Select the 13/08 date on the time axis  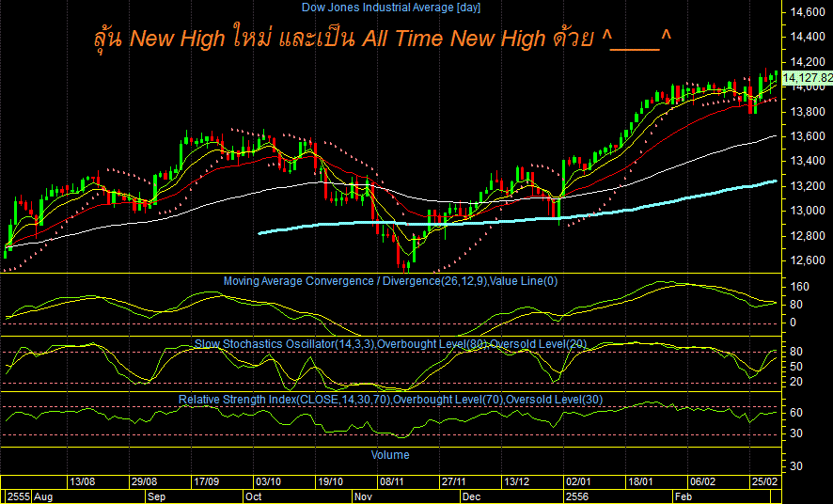coord(83,481)
